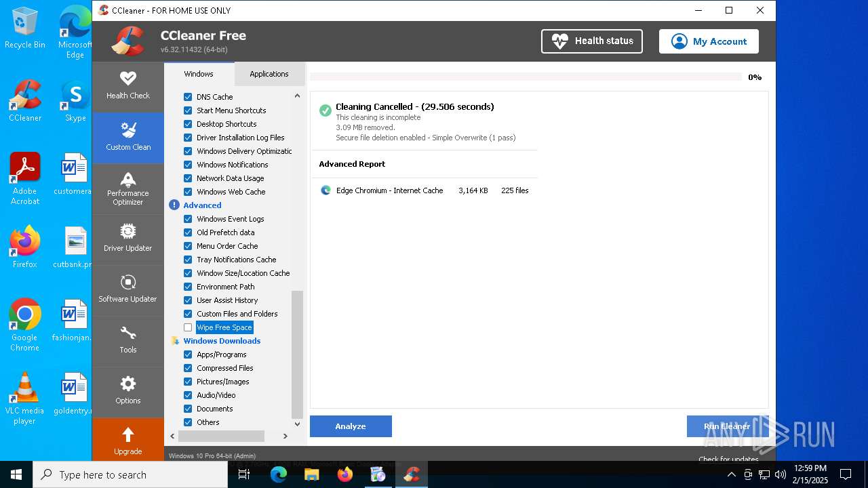Click Edge Chromium - Internet Cache row
The height and width of the screenshot is (488, 868).
click(x=425, y=190)
